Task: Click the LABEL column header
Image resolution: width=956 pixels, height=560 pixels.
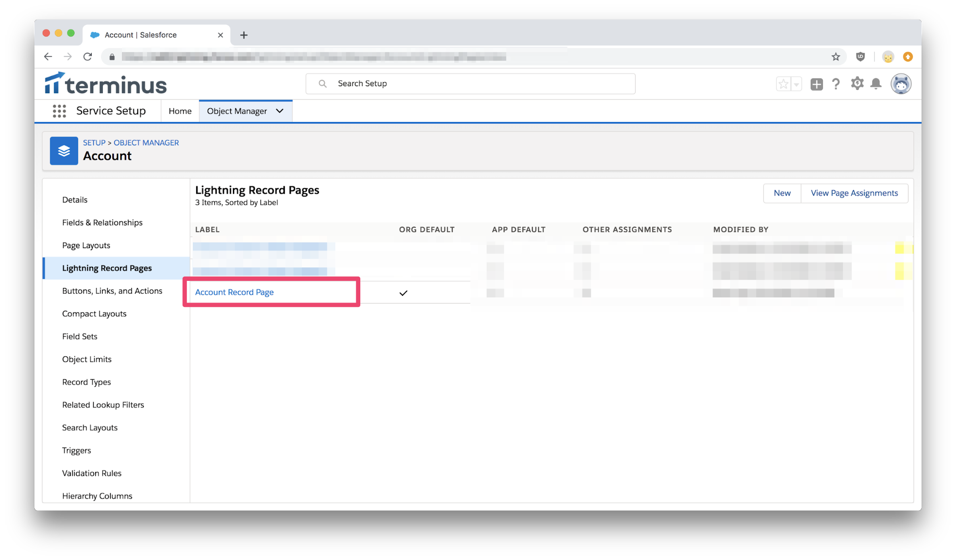Action: (x=207, y=230)
